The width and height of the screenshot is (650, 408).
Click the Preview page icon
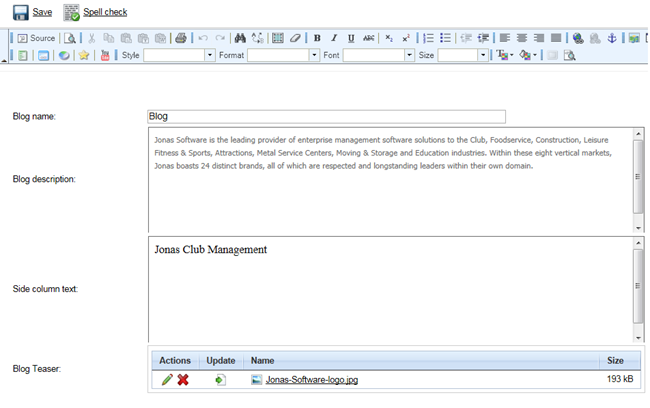click(x=70, y=38)
